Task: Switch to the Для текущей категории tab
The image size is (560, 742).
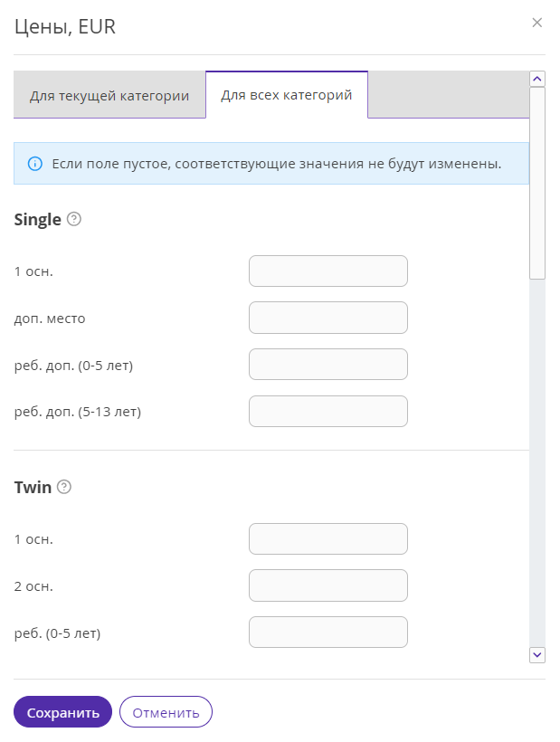Action: point(109,96)
